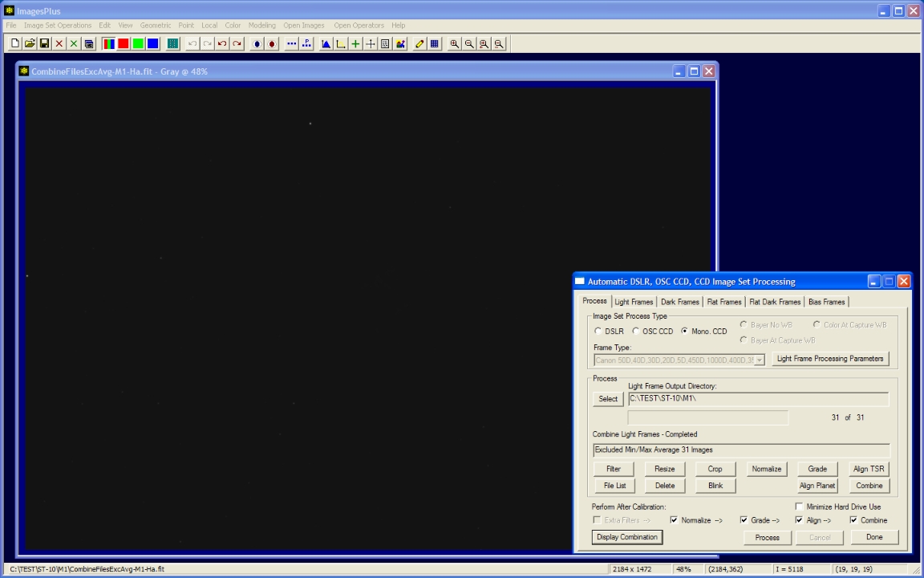
Task: Click the black crosshair icon
Action: pos(370,43)
